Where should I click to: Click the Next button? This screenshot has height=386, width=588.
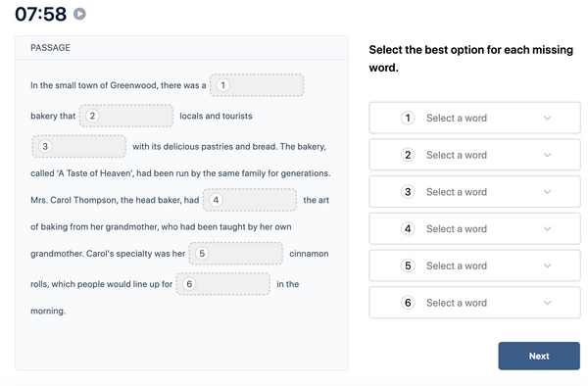539,356
